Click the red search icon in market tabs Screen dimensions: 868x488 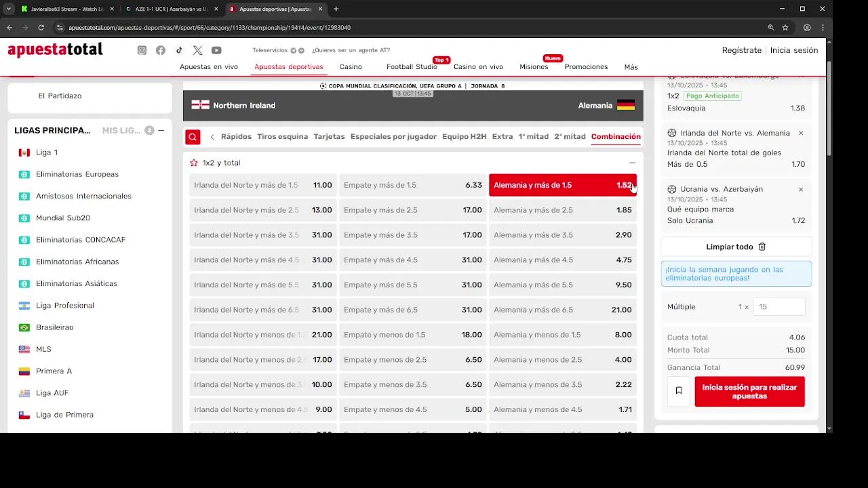(193, 137)
